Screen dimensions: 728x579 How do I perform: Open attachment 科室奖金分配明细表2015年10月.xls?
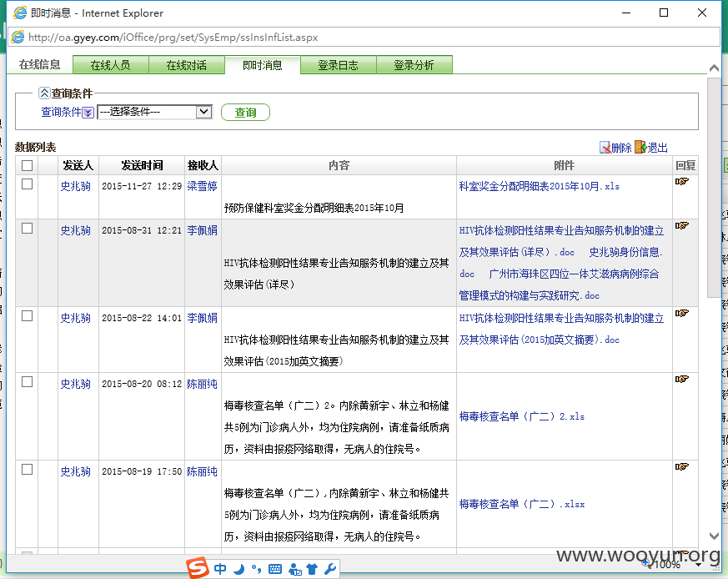[x=539, y=186]
